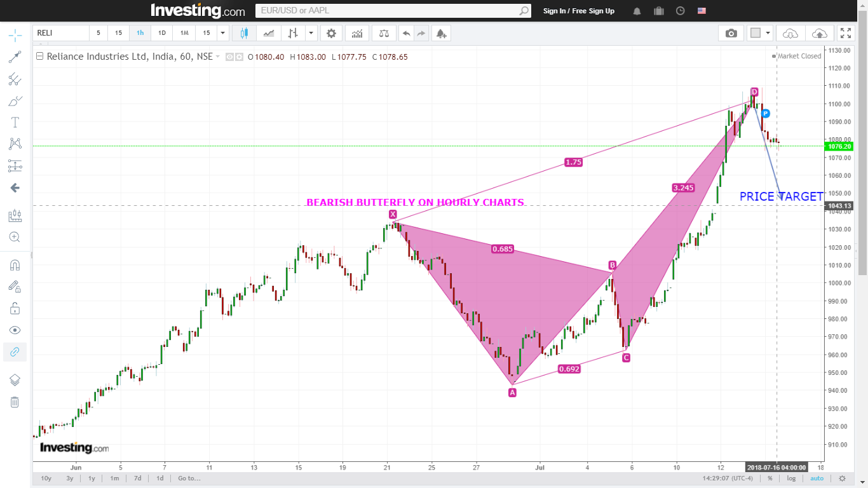Enter fullscreen mode
The height and width of the screenshot is (488, 868).
(845, 33)
